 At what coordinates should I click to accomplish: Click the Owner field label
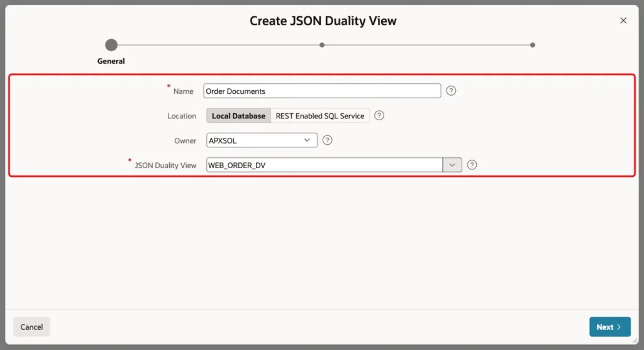186,140
